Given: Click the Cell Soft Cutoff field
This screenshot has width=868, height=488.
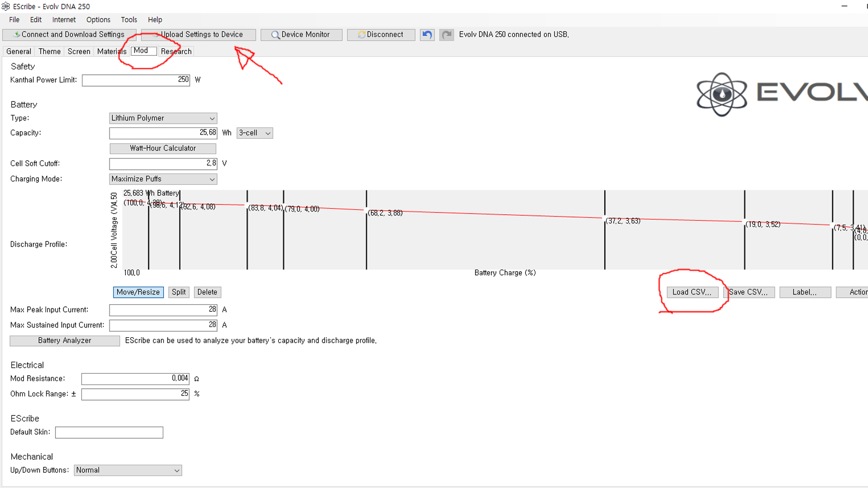Looking at the screenshot, I should 163,164.
